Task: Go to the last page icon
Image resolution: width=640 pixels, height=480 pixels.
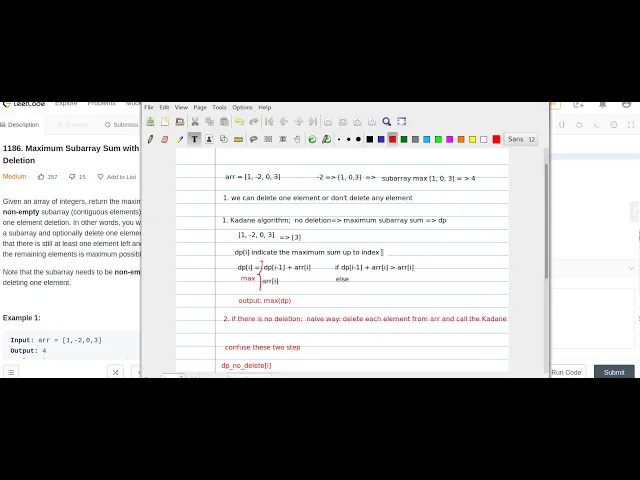Action: click(x=313, y=122)
